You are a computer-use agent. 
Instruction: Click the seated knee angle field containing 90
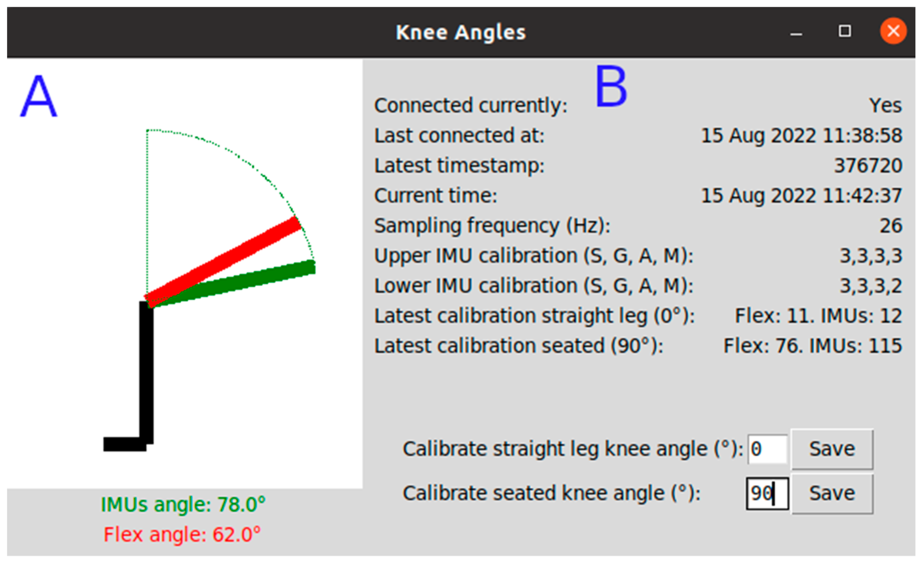(x=767, y=494)
